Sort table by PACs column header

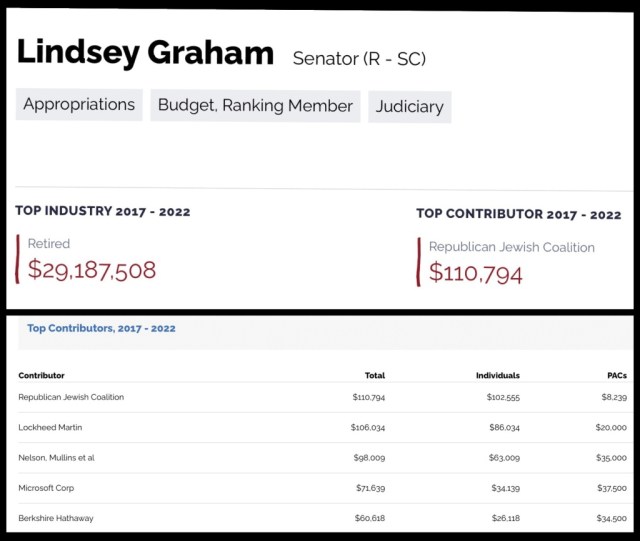click(x=615, y=375)
